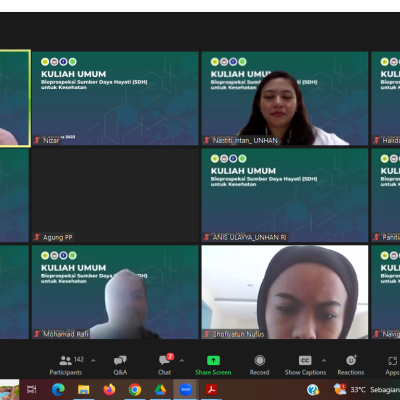Open the Q&A panel
Viewport: 400px width, 400px height.
(x=120, y=365)
